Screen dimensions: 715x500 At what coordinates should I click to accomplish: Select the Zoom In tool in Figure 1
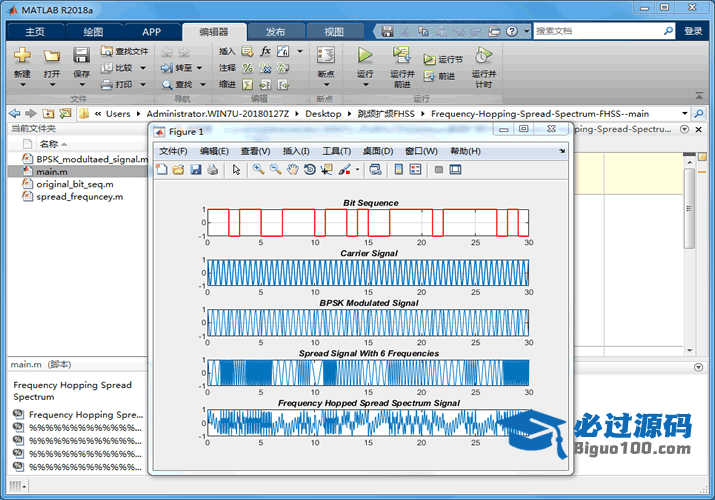coord(259,170)
